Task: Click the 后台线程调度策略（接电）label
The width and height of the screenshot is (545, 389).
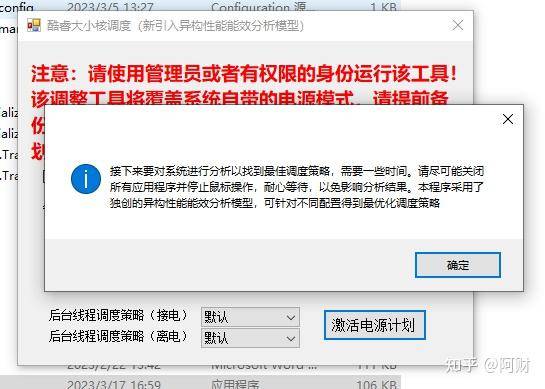Action: click(x=118, y=315)
